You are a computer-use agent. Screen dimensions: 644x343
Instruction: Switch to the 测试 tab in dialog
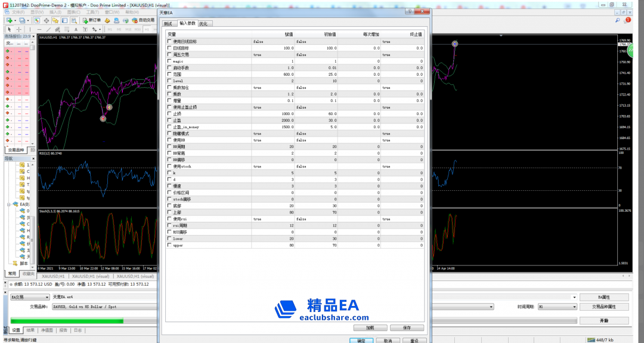pos(168,24)
